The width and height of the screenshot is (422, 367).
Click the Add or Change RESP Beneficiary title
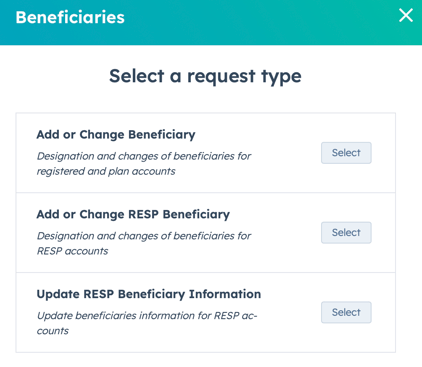[x=133, y=214]
